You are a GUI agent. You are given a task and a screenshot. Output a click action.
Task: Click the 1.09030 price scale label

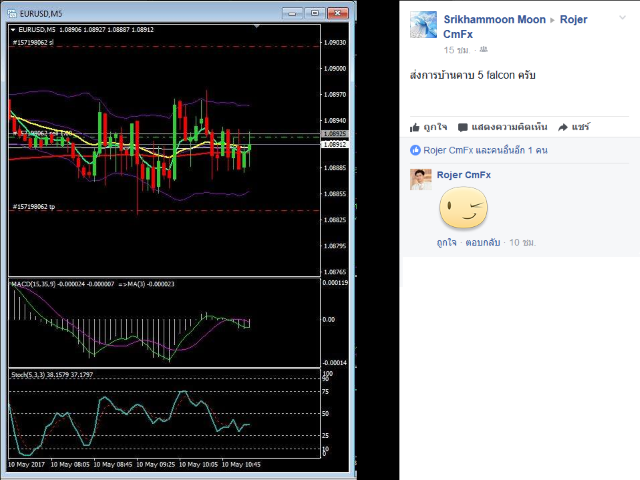coord(335,42)
